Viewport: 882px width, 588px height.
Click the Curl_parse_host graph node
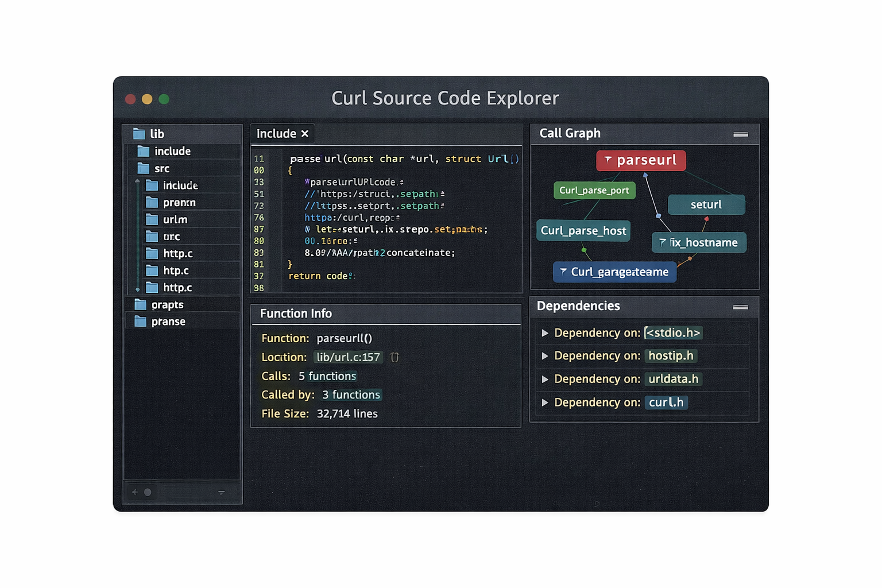pyautogui.click(x=583, y=231)
